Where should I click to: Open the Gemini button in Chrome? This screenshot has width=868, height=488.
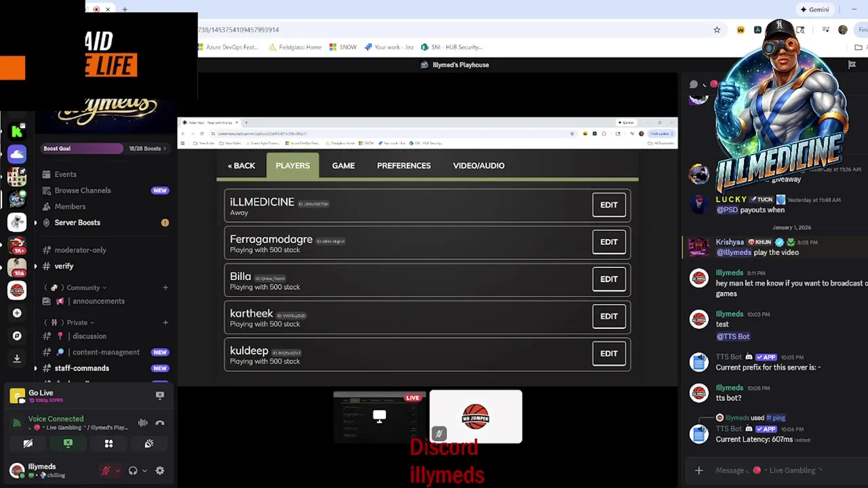[x=814, y=9]
